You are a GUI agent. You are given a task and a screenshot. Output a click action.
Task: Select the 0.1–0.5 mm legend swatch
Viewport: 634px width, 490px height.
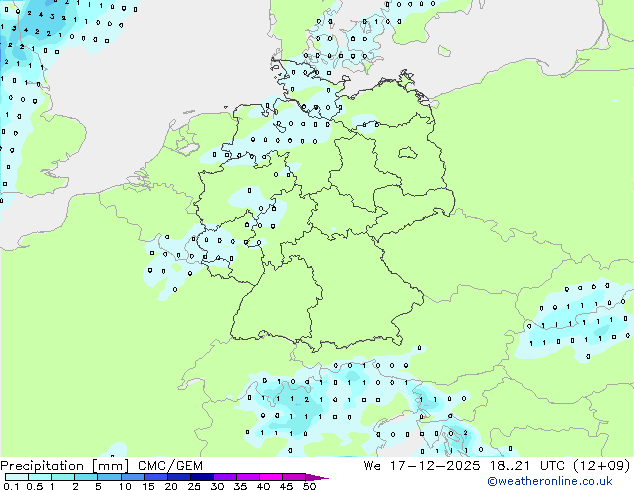point(17,477)
